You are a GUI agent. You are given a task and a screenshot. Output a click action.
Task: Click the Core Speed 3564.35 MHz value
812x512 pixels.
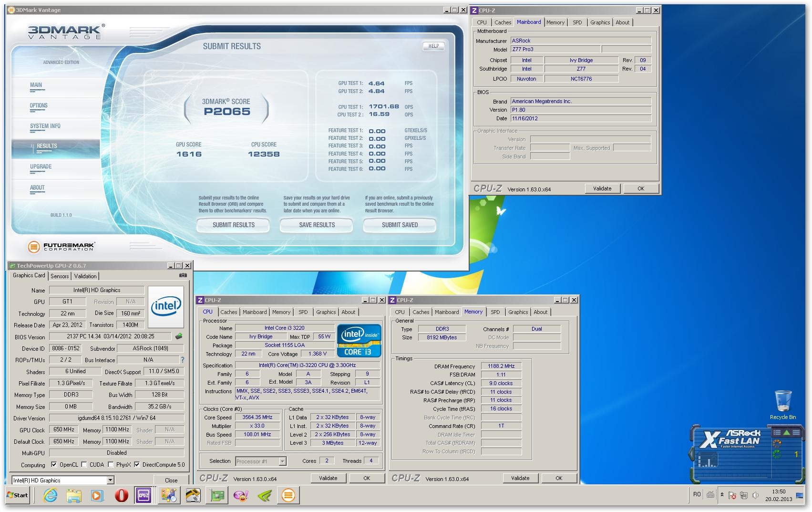click(x=257, y=418)
